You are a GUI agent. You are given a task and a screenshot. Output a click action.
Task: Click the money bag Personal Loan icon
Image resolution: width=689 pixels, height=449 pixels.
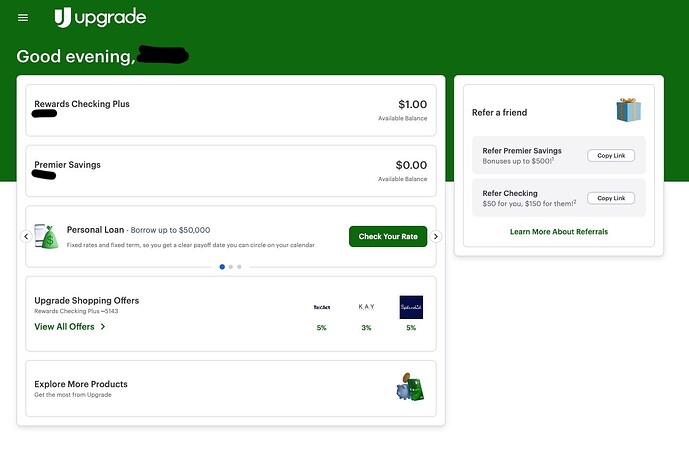click(46, 236)
